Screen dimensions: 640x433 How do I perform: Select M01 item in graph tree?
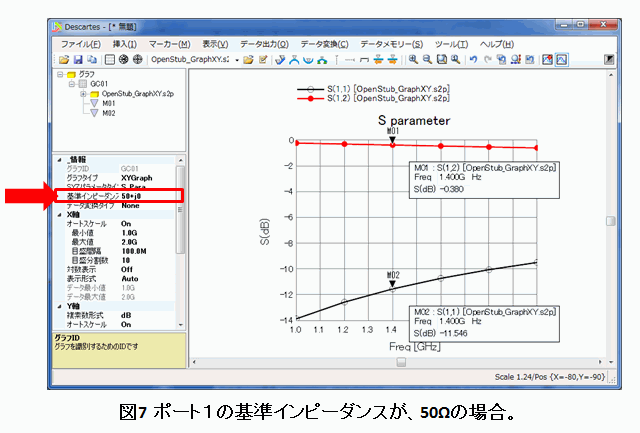click(x=109, y=103)
